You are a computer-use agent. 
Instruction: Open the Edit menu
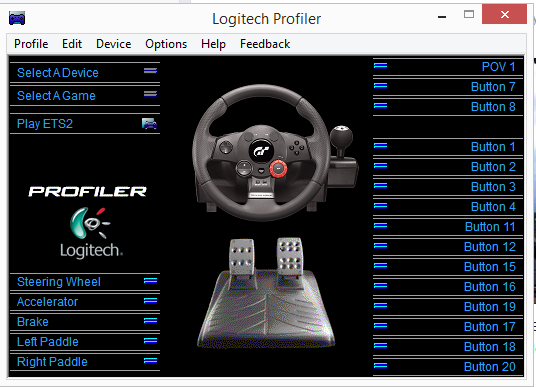72,44
